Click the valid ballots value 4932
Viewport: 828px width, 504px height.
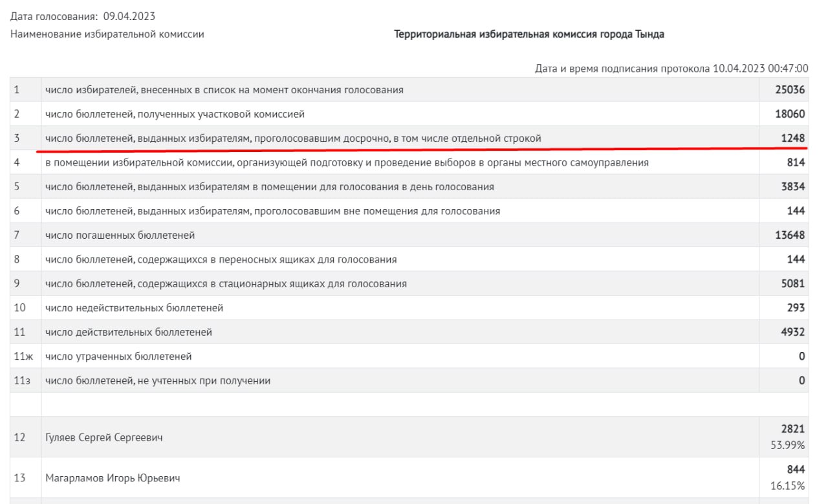coord(792,333)
